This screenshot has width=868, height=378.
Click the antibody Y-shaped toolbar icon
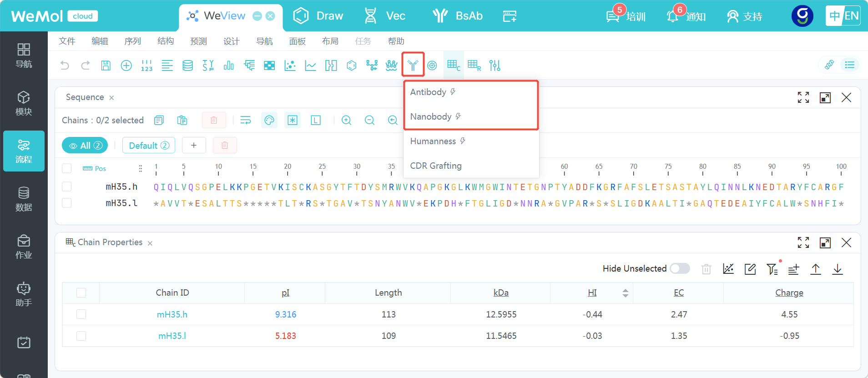coord(413,65)
